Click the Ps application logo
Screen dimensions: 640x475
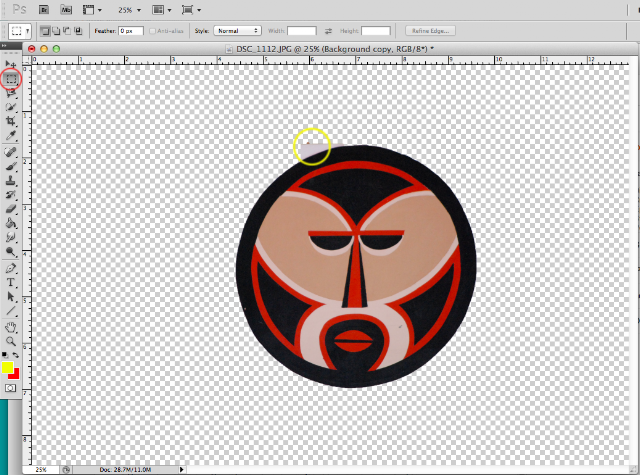[19, 9]
